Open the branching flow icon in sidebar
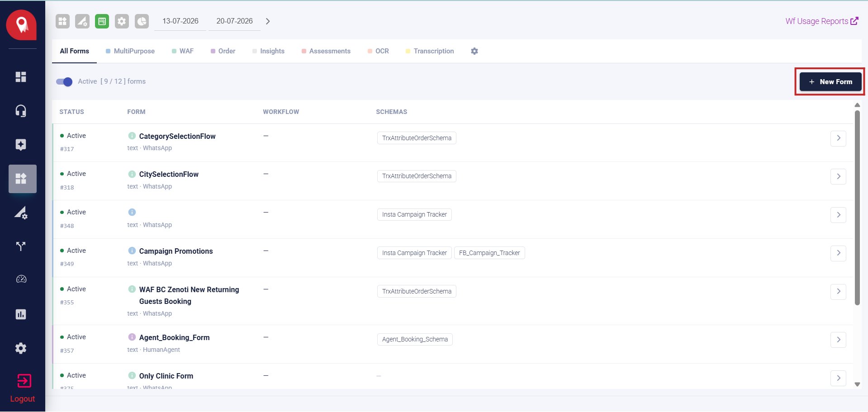 [x=21, y=246]
